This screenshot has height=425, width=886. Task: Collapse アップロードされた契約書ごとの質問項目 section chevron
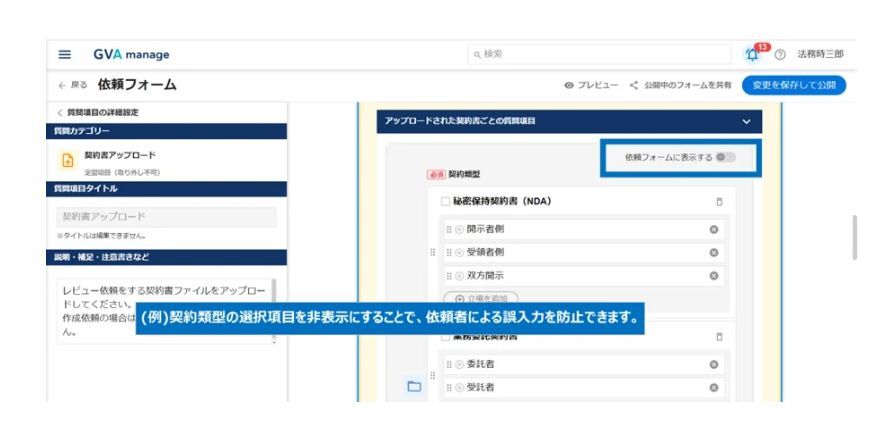746,122
